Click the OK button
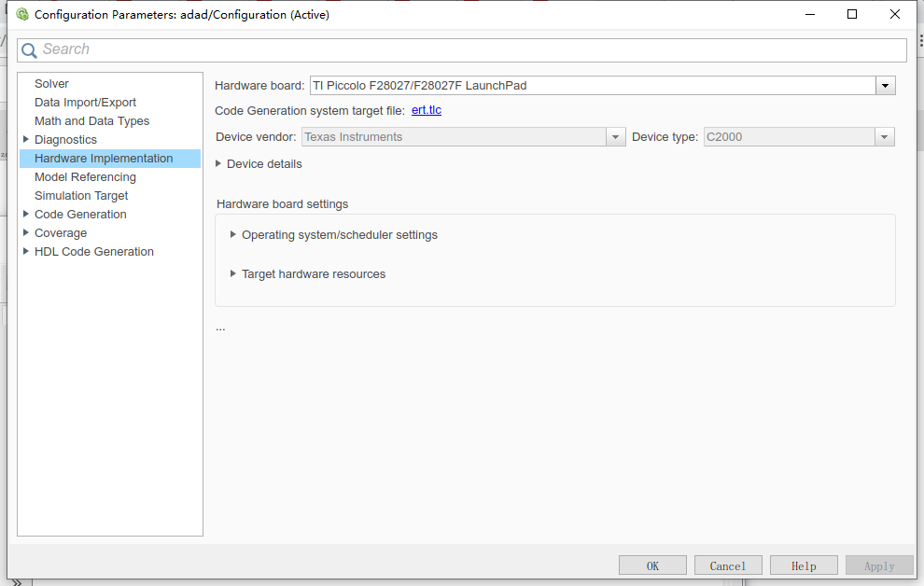The height and width of the screenshot is (586, 924). pos(652,565)
